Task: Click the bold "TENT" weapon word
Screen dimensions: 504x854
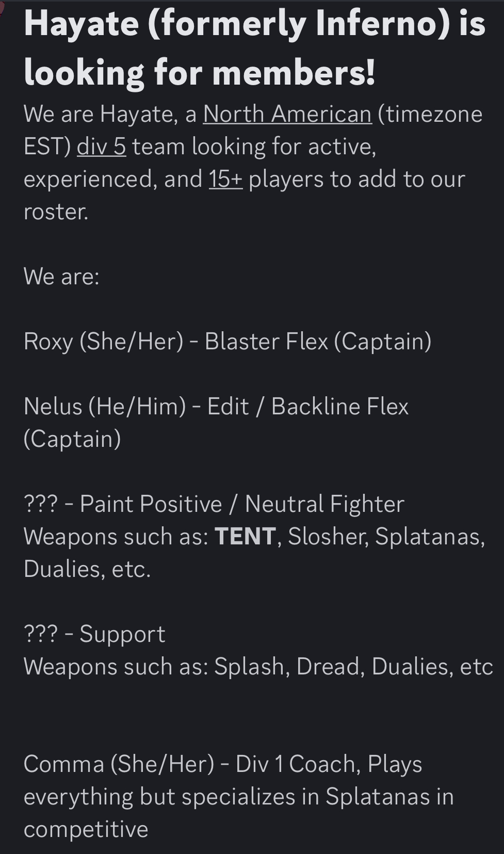Action: coord(245,537)
